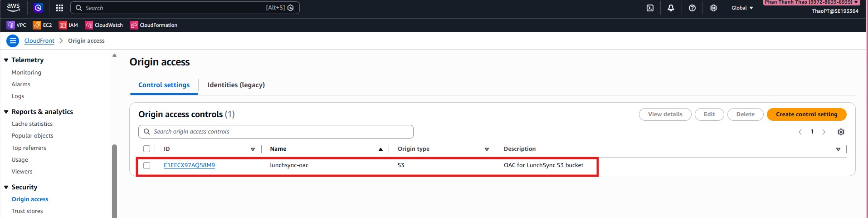Sort table by Name column
Image resolution: width=868 pixels, height=218 pixels.
click(x=380, y=149)
